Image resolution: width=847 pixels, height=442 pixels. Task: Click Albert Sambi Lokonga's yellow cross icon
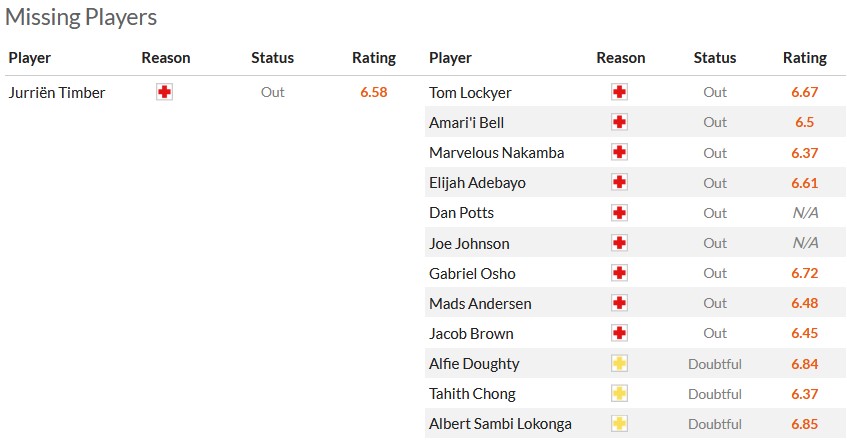(x=620, y=424)
